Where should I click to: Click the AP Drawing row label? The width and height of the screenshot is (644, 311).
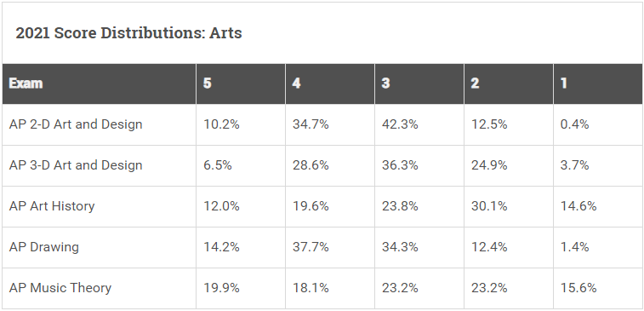click(x=44, y=247)
